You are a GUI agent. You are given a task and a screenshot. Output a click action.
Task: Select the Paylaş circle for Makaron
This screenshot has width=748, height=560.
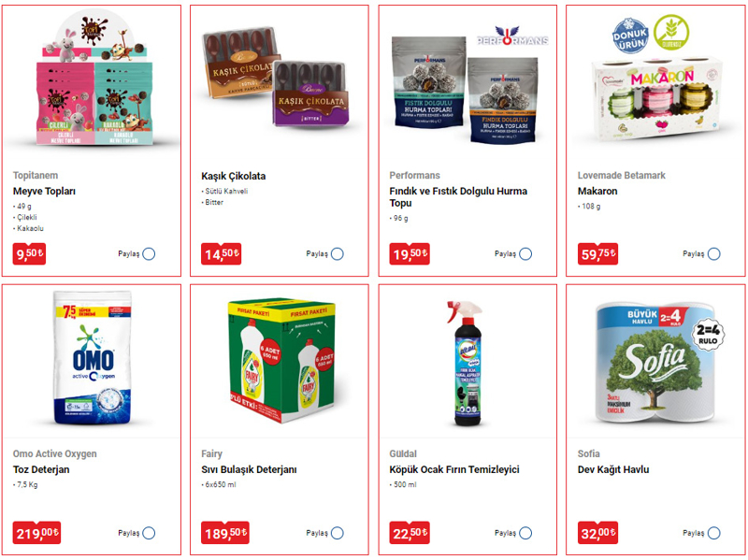tap(714, 253)
